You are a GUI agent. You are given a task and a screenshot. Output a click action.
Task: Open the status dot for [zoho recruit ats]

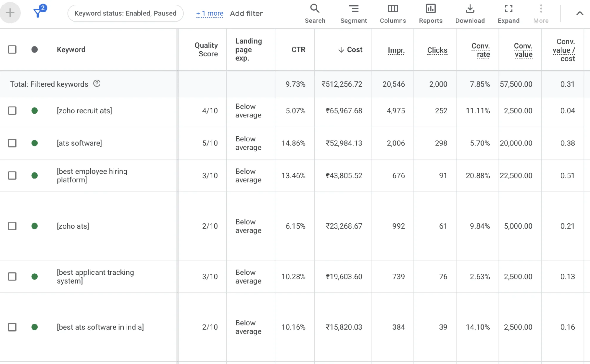pos(35,111)
